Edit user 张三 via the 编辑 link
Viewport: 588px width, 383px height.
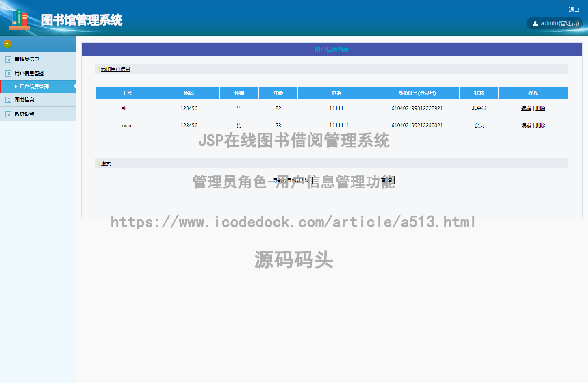tap(526, 108)
